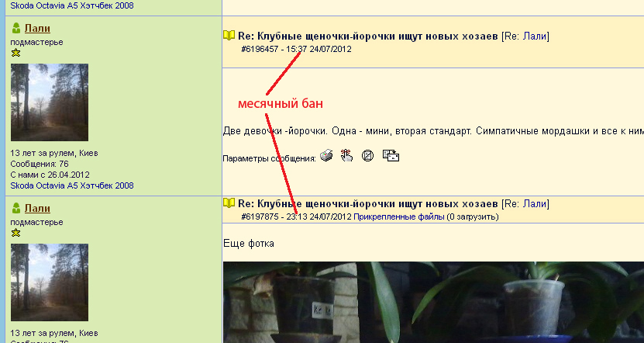The image size is (644, 343).
Task: Click '[Re: Лали]' reply reference in second post
Action: click(x=525, y=203)
